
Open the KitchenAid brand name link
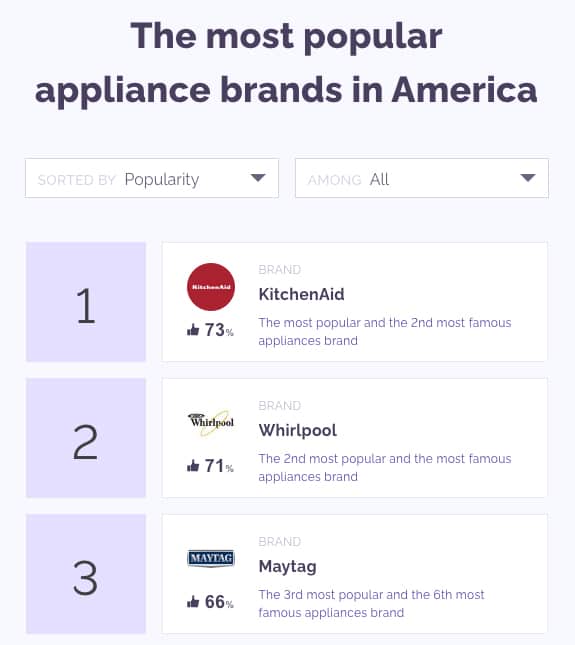[301, 294]
